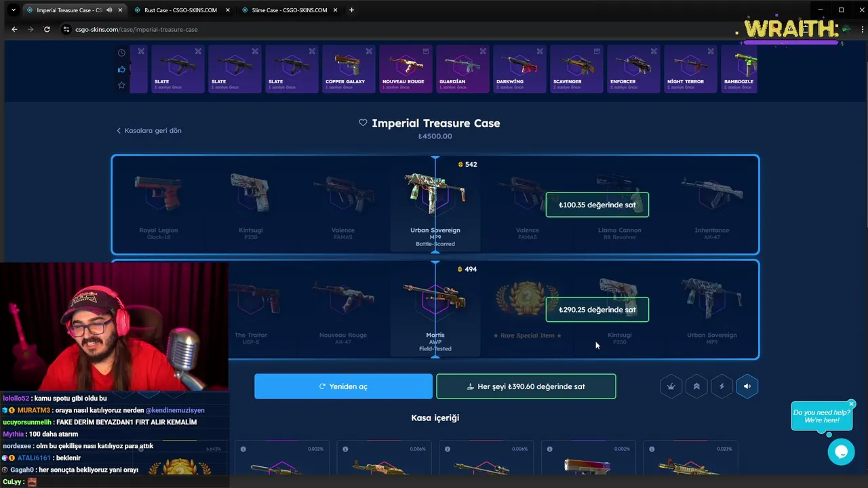Image resolution: width=868 pixels, height=488 pixels.
Task: Go back in browser history
Action: [x=14, y=29]
